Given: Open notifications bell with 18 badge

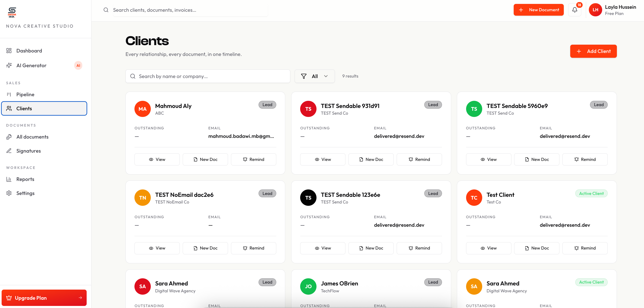Looking at the screenshot, I should coord(575,10).
